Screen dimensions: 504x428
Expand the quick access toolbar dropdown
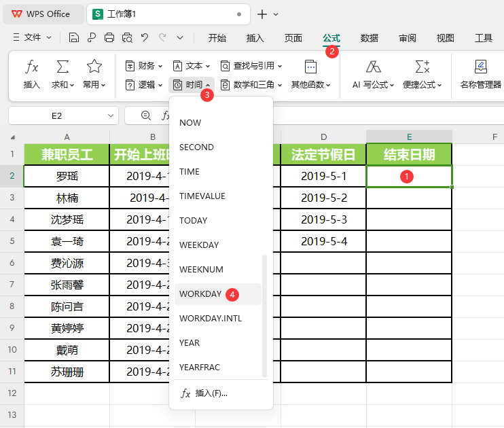[x=180, y=37]
